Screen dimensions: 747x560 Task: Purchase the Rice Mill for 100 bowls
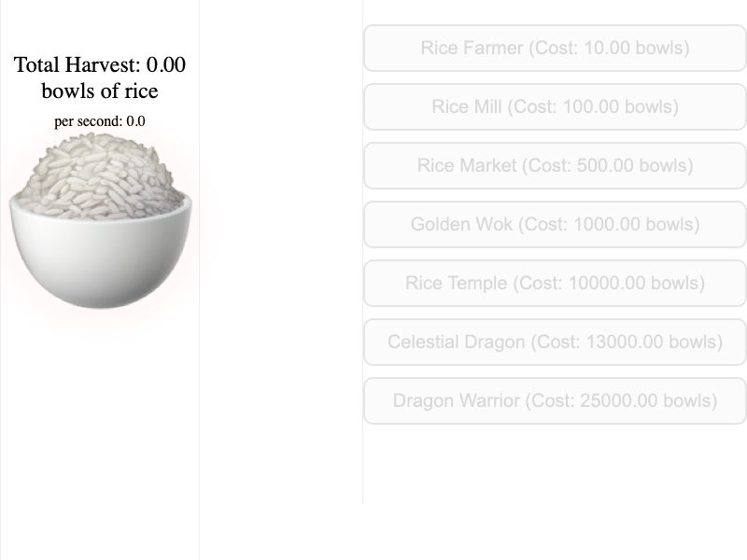(555, 106)
